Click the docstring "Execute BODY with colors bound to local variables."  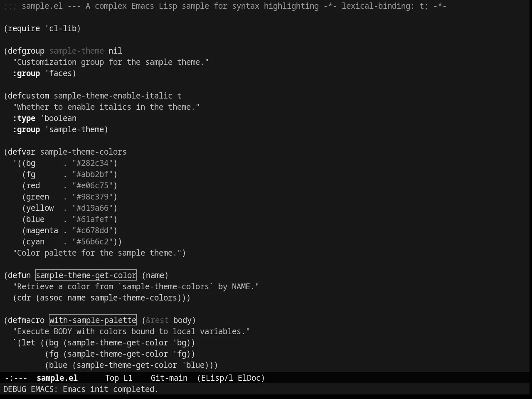pyautogui.click(x=131, y=331)
